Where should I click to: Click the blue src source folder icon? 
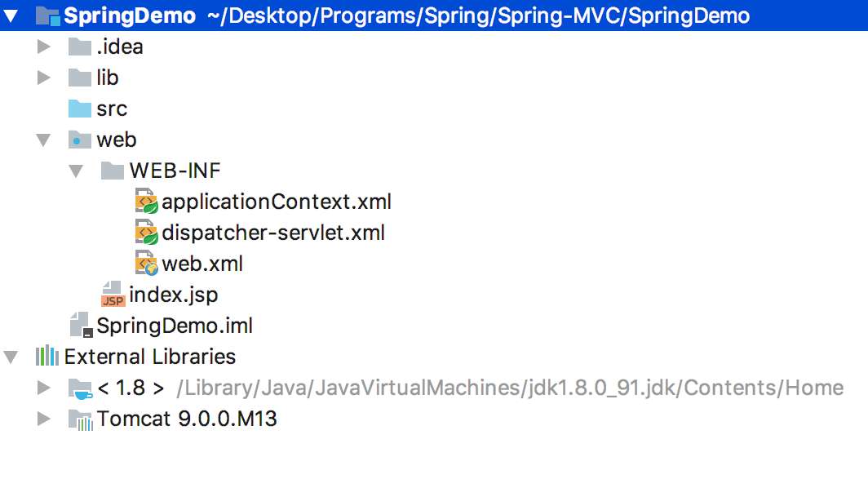coord(80,109)
